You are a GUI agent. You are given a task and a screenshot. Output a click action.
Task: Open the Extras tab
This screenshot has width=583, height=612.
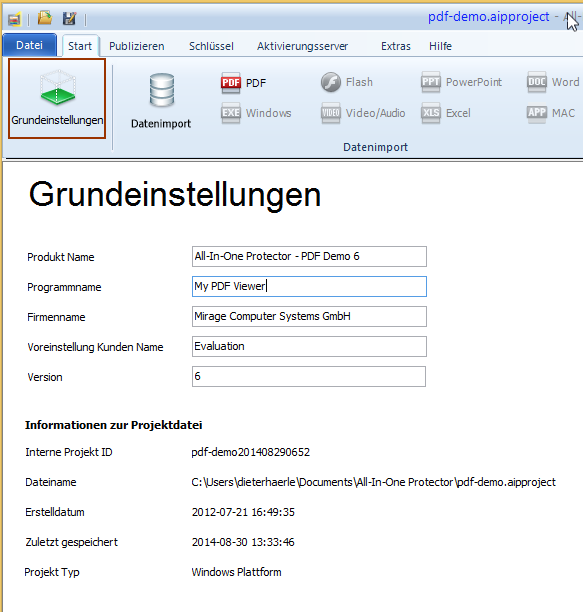pos(396,46)
